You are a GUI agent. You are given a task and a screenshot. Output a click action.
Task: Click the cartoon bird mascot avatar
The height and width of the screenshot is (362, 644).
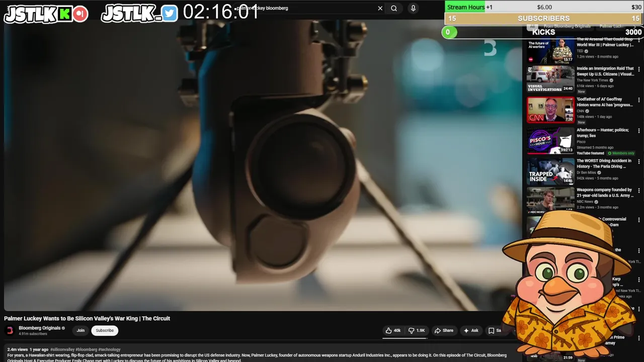[x=569, y=285]
